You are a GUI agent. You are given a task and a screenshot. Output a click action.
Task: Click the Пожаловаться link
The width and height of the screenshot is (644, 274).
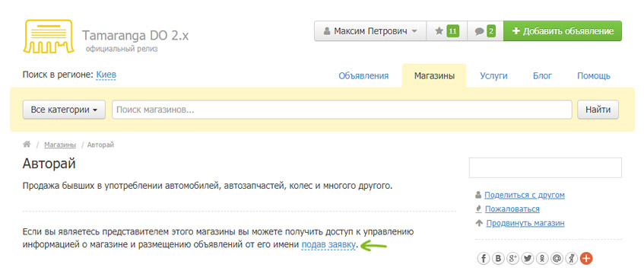pyautogui.click(x=512, y=209)
